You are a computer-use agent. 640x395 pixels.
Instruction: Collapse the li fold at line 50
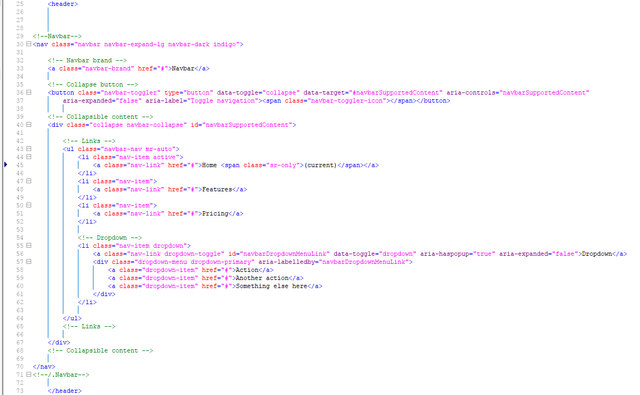29,205
